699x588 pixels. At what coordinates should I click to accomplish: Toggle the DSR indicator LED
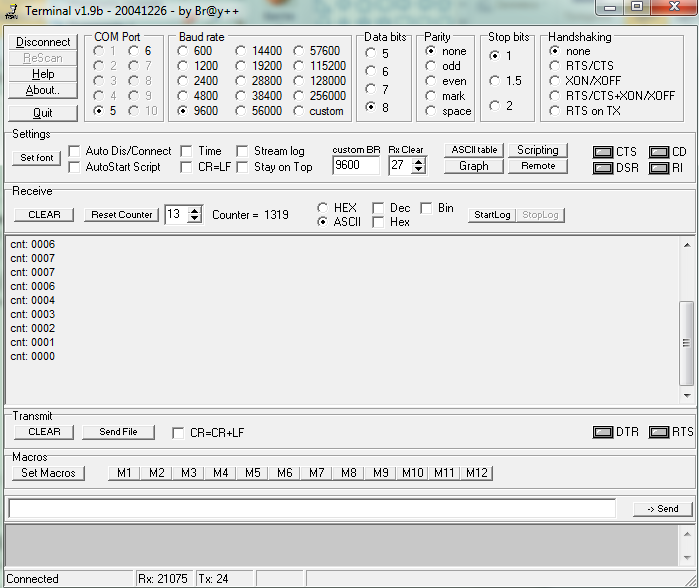tap(603, 168)
